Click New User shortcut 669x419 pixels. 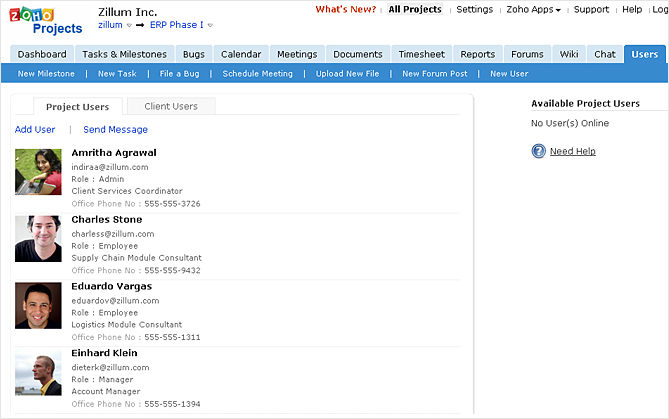pyautogui.click(x=509, y=74)
